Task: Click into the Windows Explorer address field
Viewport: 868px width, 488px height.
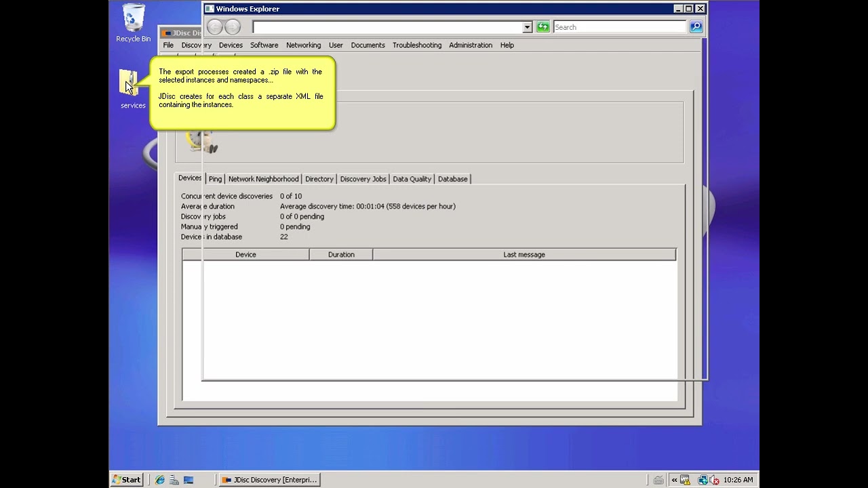Action: point(388,27)
